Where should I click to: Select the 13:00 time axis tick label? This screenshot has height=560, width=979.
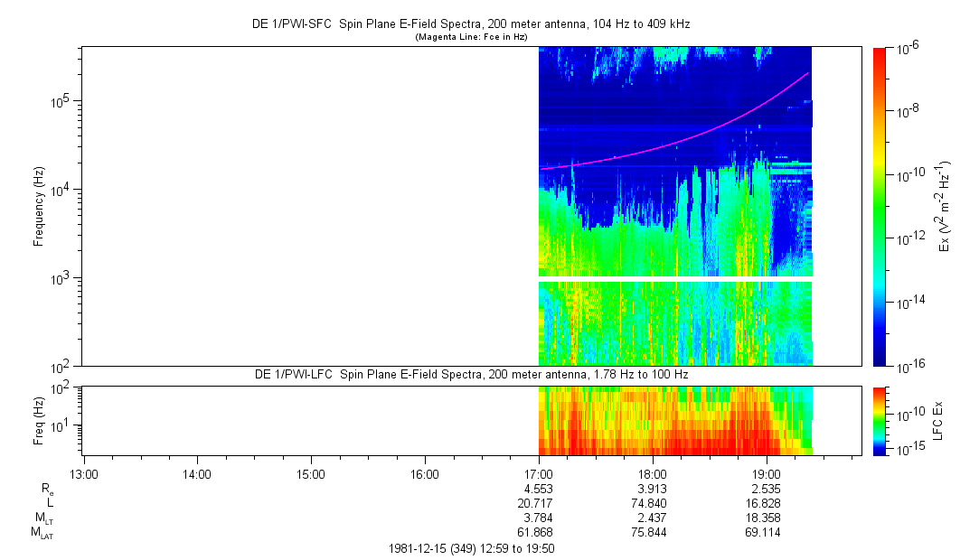83,472
